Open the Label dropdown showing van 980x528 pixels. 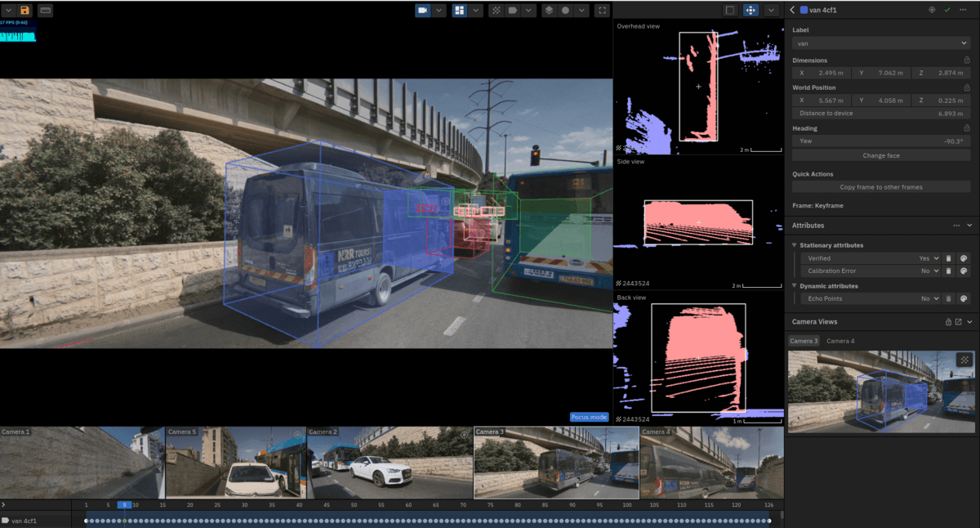880,43
